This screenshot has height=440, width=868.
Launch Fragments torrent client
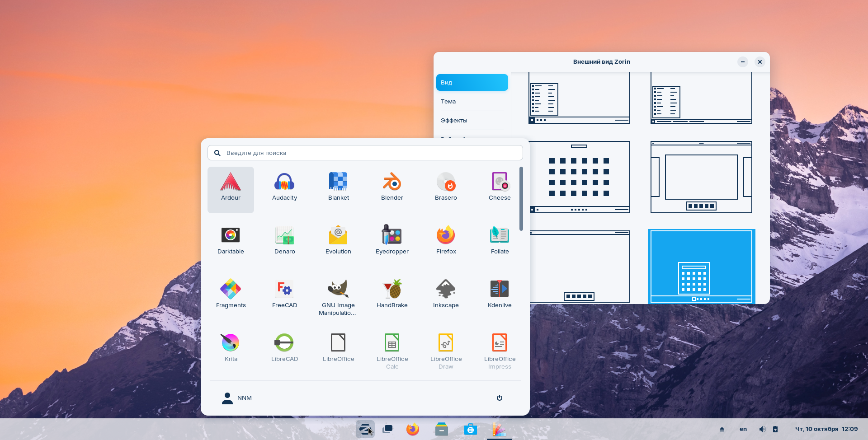pos(231,297)
